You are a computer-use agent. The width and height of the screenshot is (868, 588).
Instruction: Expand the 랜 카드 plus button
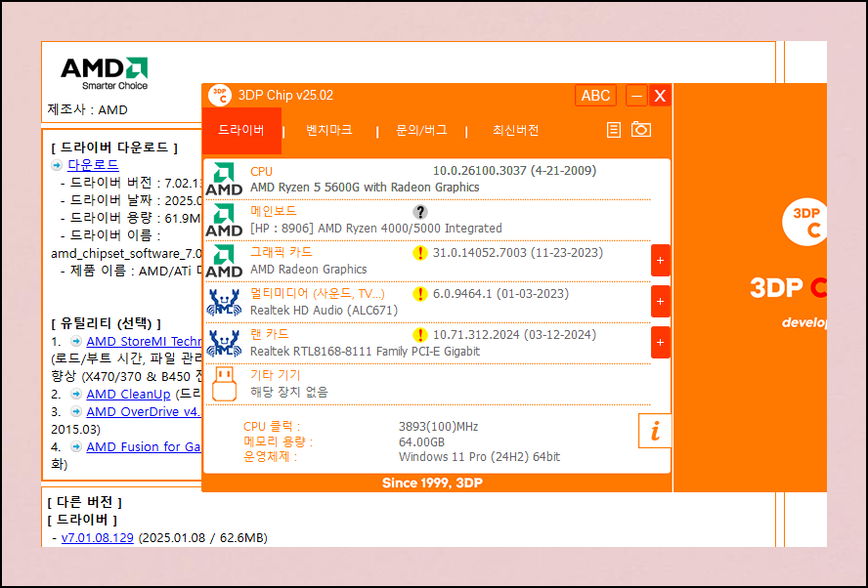pos(661,343)
